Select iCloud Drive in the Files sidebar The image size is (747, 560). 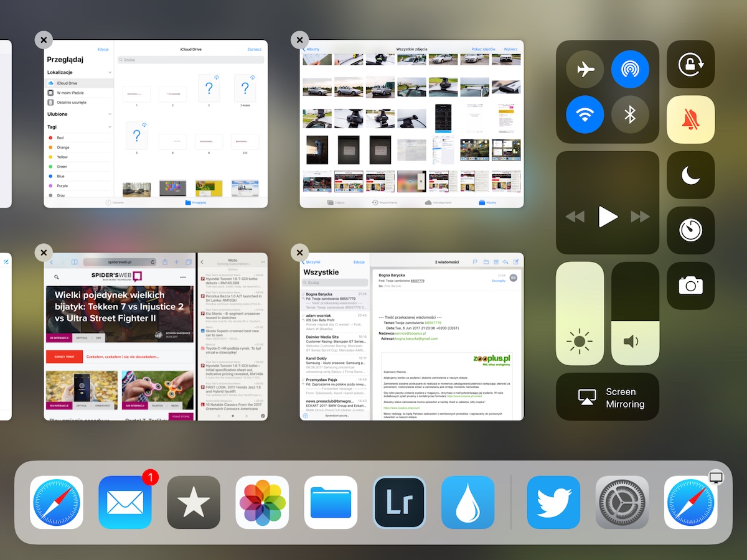pos(79,83)
